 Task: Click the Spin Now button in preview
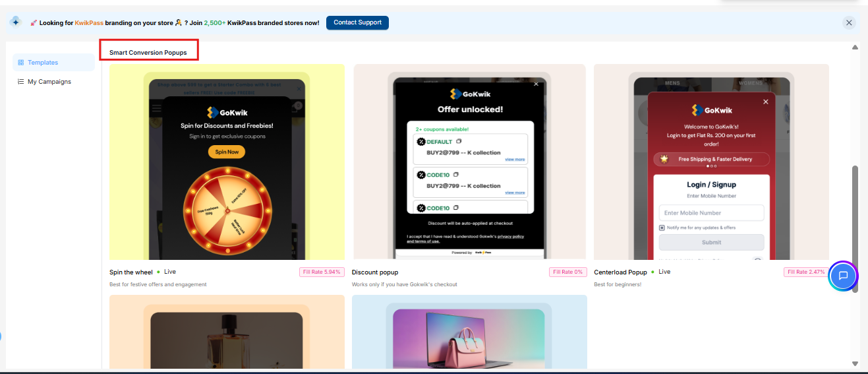pos(227,152)
